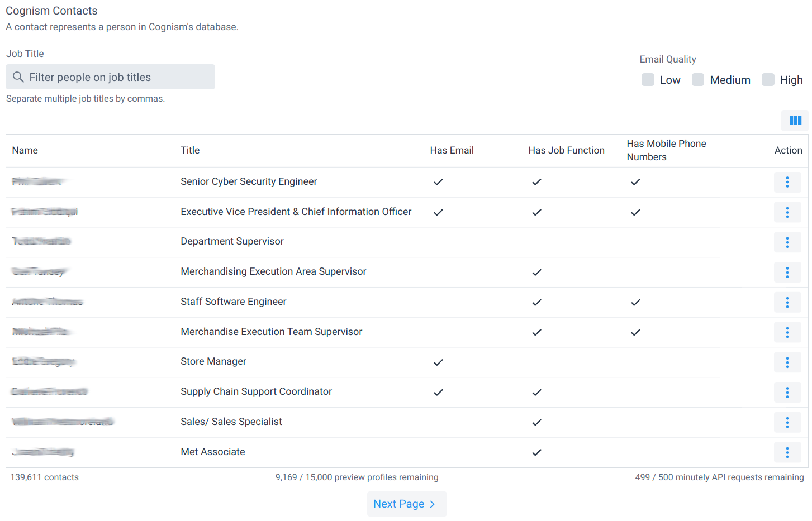Enable the Low email quality checkbox
Screen dimensions: 812x521
click(648, 79)
